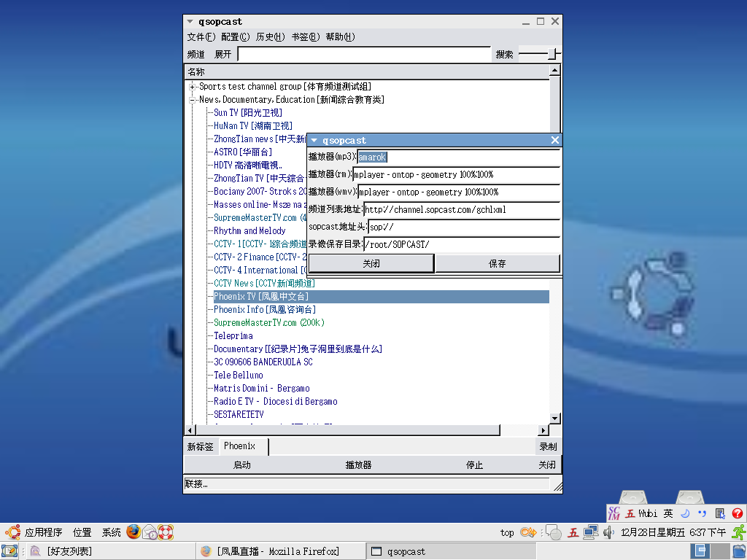Toggle the punctuation icon on SCIM toolbar
Image resolution: width=747 pixels, height=560 pixels.
pos(702,513)
